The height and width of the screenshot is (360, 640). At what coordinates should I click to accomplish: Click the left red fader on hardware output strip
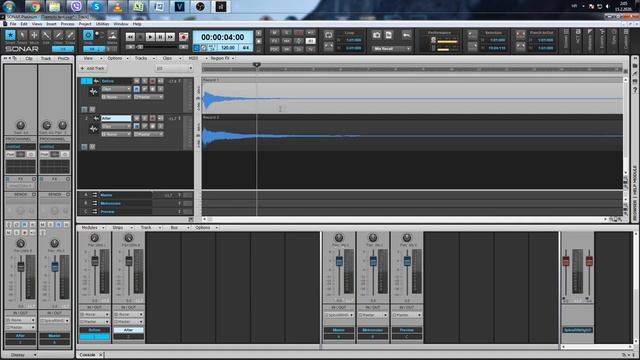(566, 261)
